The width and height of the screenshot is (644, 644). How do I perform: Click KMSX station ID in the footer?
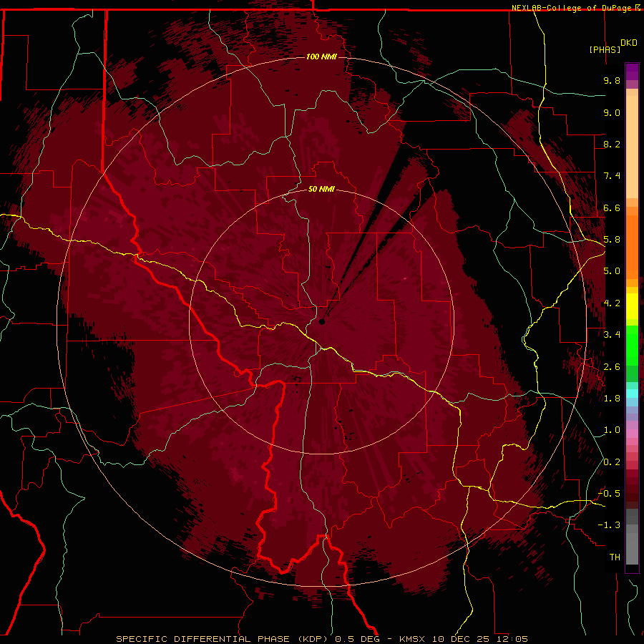tap(412, 639)
